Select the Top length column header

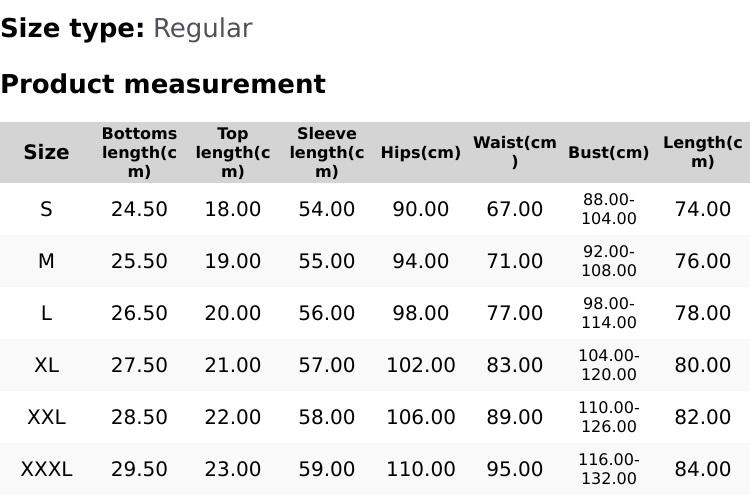pos(232,152)
